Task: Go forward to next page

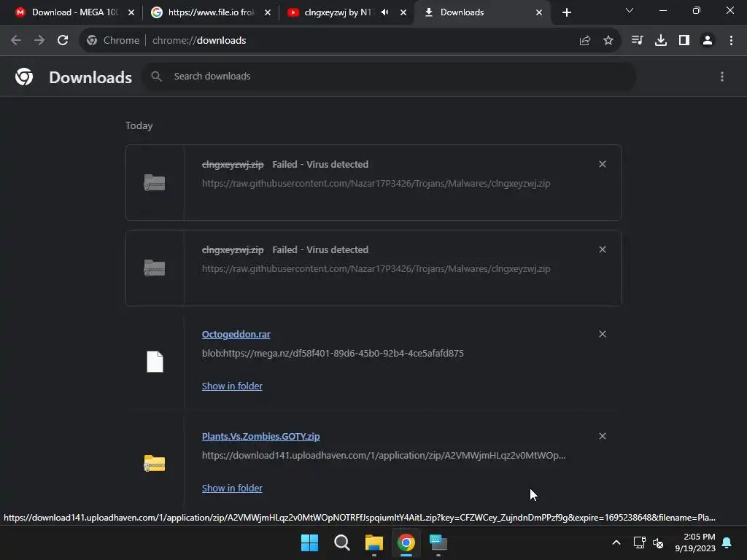Action: [x=39, y=41]
